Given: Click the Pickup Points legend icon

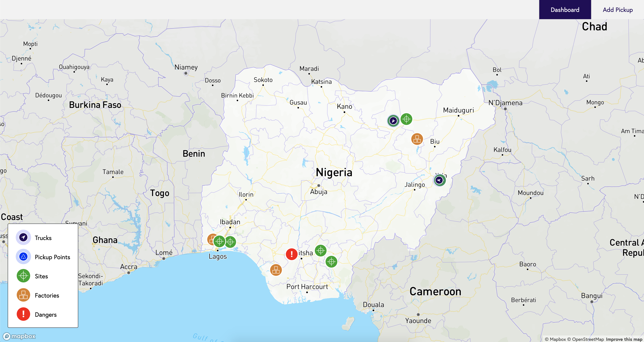Looking at the screenshot, I should pyautogui.click(x=23, y=256).
